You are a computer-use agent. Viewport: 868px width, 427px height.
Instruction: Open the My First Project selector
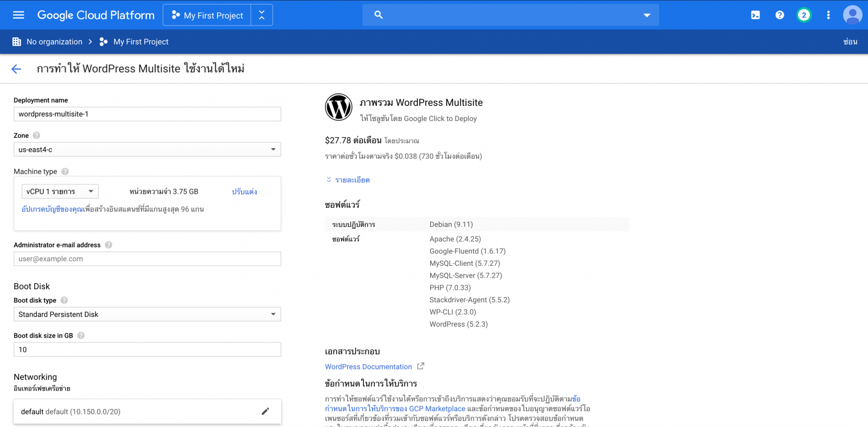(x=207, y=15)
